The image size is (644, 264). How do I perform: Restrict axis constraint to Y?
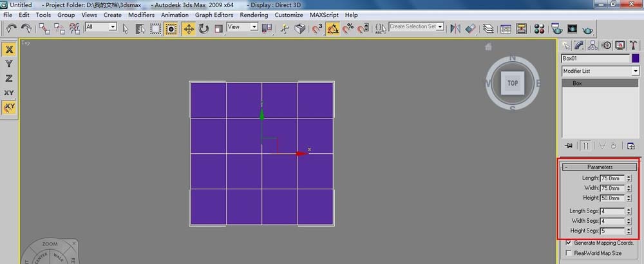coord(9,64)
